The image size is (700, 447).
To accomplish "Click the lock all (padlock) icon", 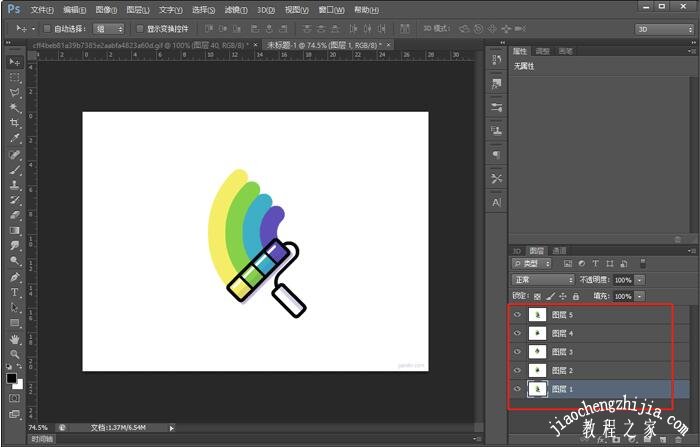I will pyautogui.click(x=575, y=297).
